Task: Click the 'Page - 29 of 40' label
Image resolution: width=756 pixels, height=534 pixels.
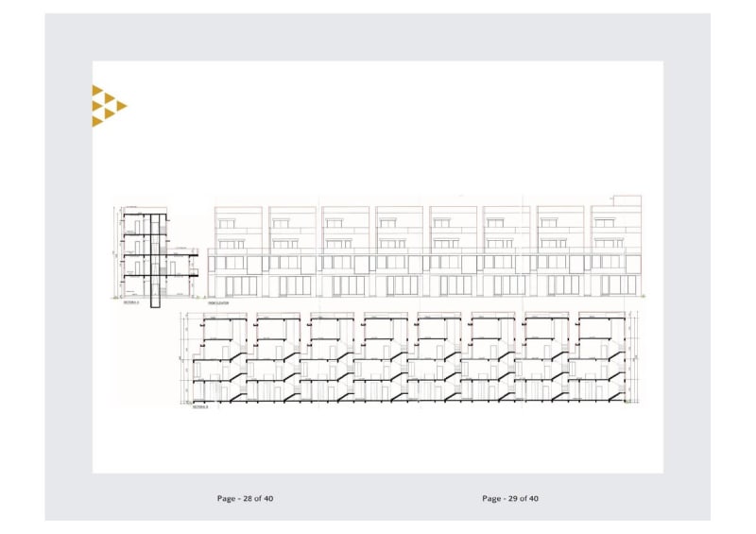Action: point(510,498)
